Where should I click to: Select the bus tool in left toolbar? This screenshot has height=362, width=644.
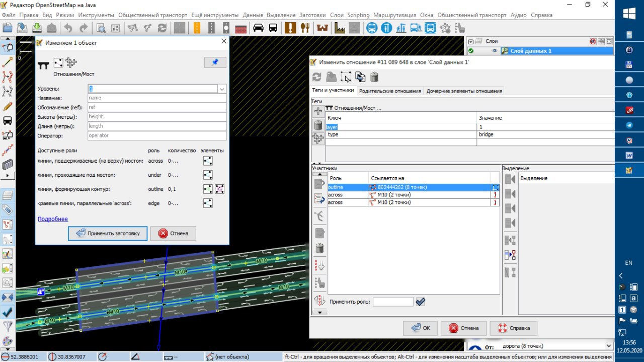click(x=8, y=120)
